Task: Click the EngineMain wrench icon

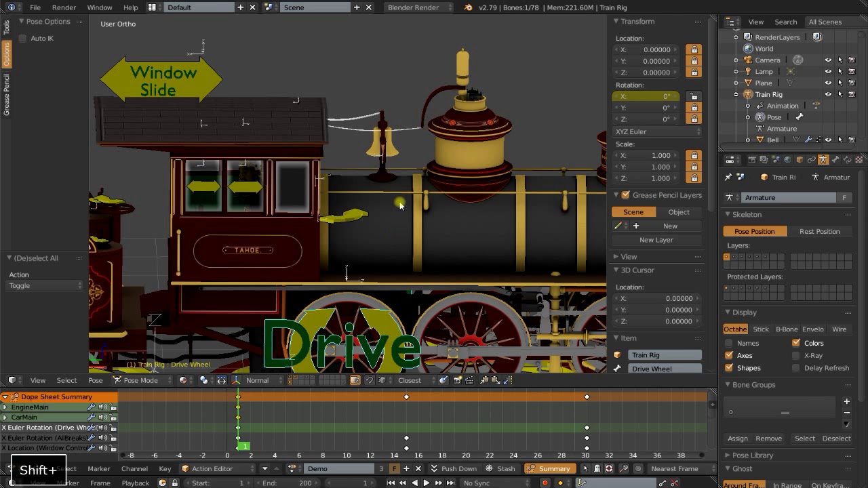Action: click(91, 407)
